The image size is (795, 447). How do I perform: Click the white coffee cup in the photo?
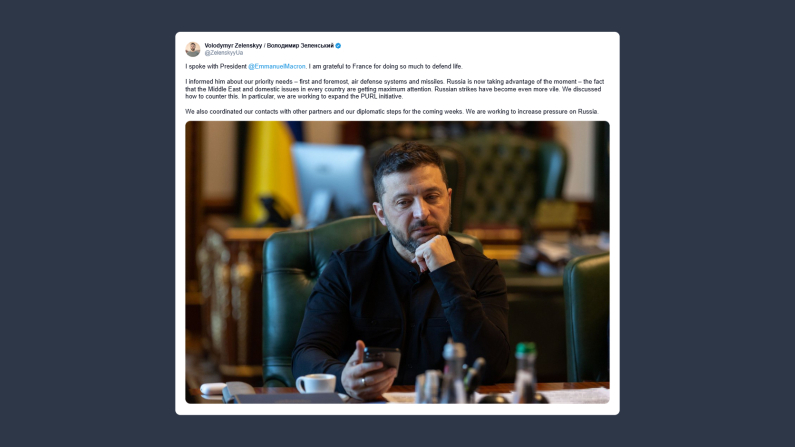[x=316, y=383]
